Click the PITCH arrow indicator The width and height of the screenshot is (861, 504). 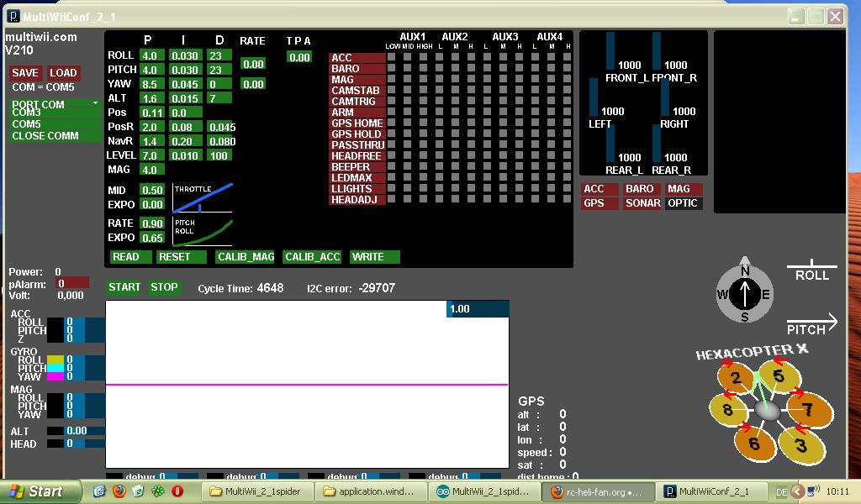click(x=811, y=325)
